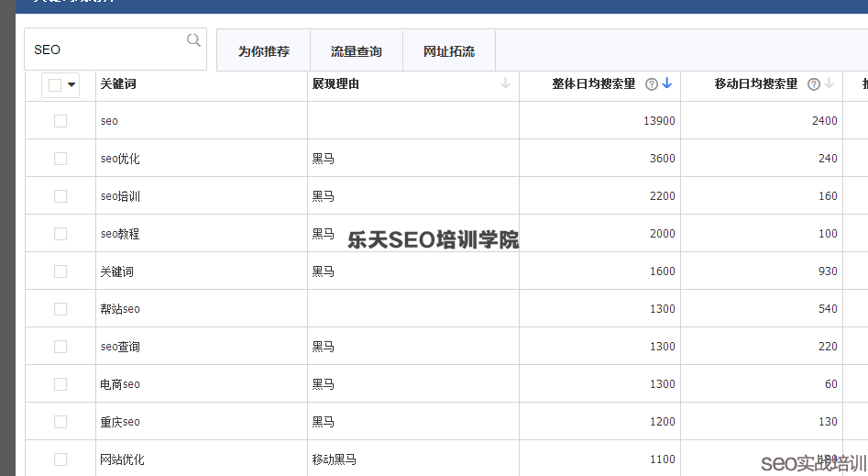Check the box for 关键词 row
The image size is (868, 476).
tap(60, 271)
